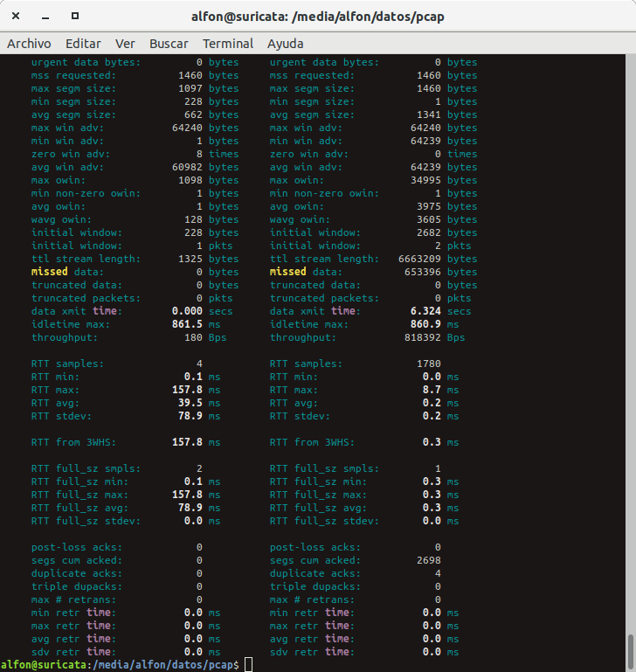Click the left 'RTT full_sz smpls:' label
This screenshot has width=636, height=672.
click(x=86, y=468)
